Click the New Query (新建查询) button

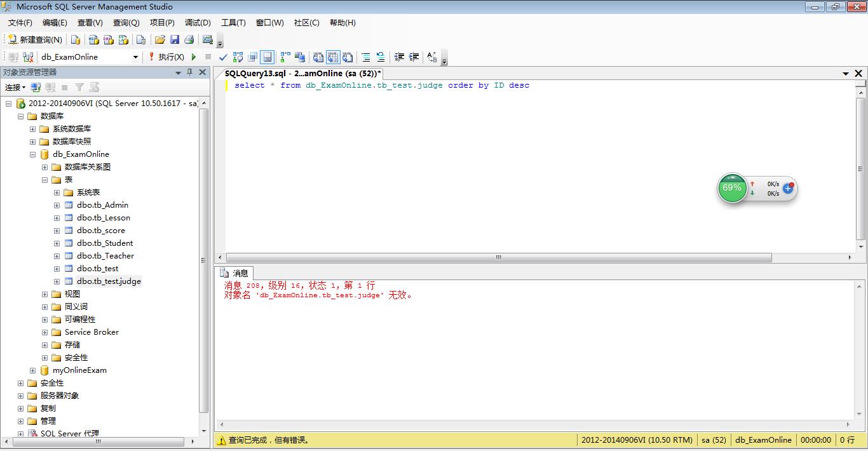pos(35,39)
